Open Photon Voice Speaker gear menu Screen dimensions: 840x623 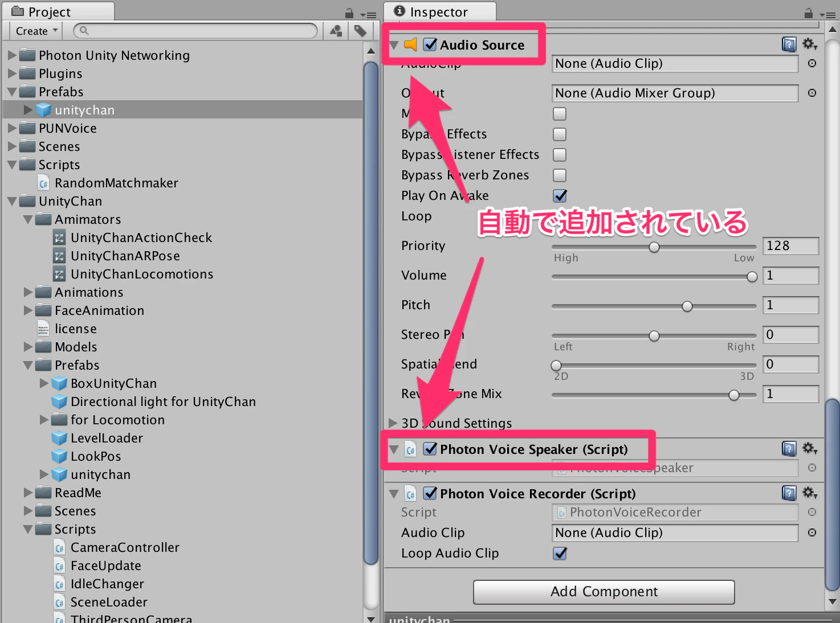coord(810,449)
